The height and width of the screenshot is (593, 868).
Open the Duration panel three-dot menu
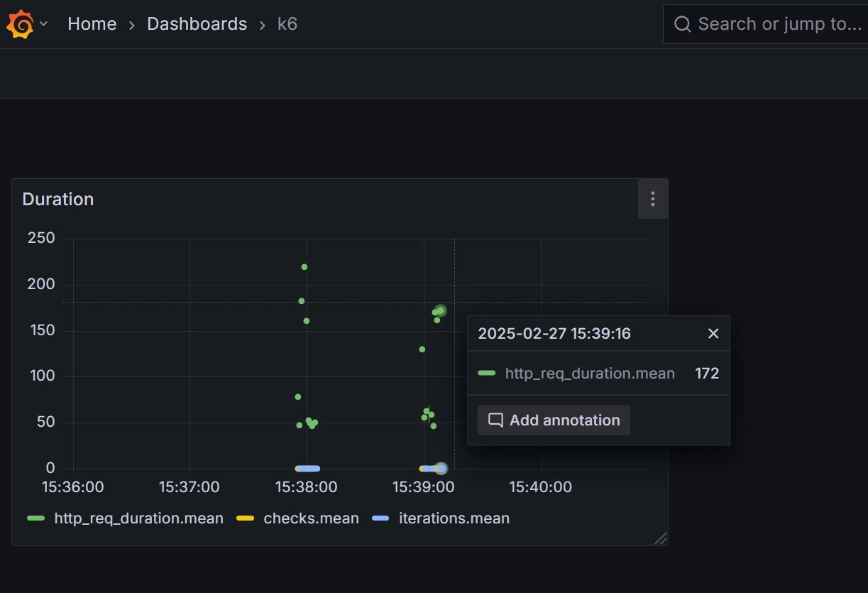(x=653, y=199)
